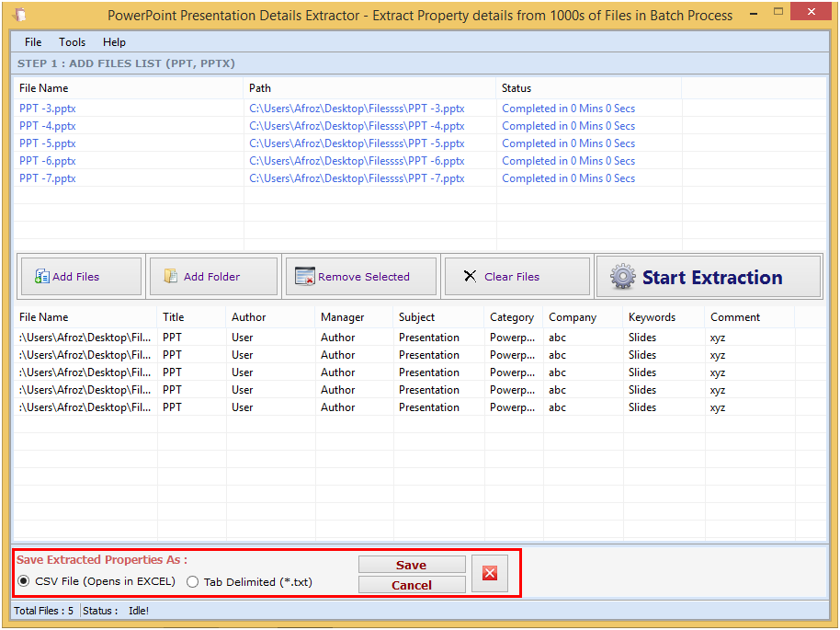This screenshot has width=840, height=630.
Task: Click the Add Files document icon
Action: 41,276
